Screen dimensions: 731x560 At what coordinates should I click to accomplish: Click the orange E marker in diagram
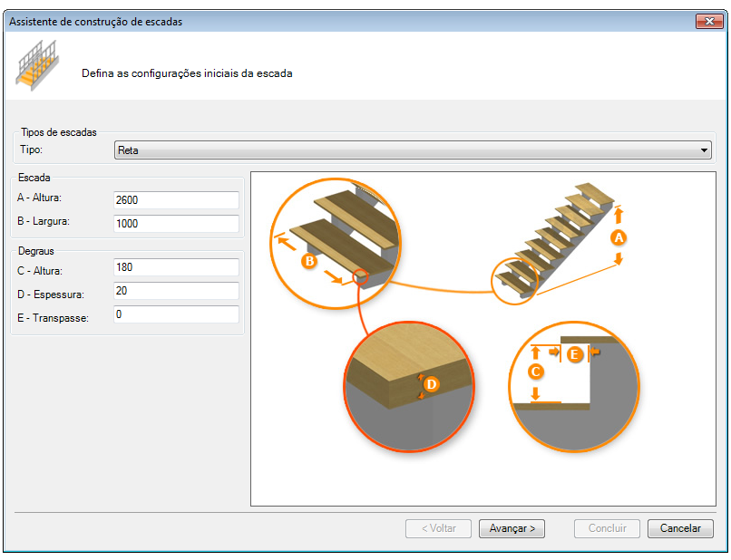[x=575, y=355]
